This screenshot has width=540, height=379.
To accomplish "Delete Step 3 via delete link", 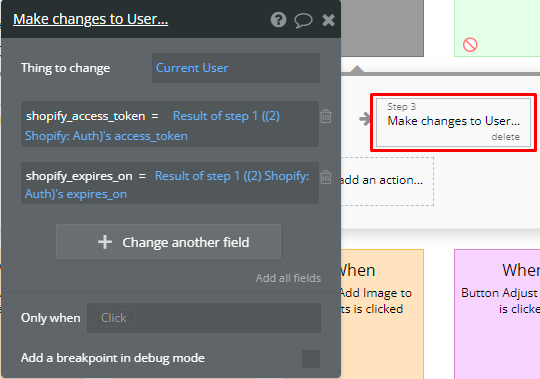I will tap(505, 137).
